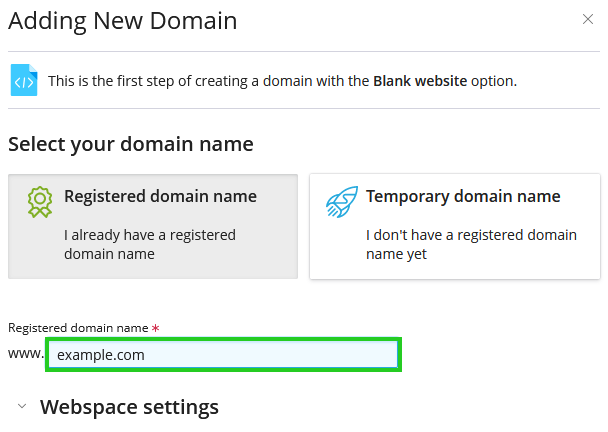Click the Webspace settings section heading
The height and width of the screenshot is (432, 608).
[129, 407]
